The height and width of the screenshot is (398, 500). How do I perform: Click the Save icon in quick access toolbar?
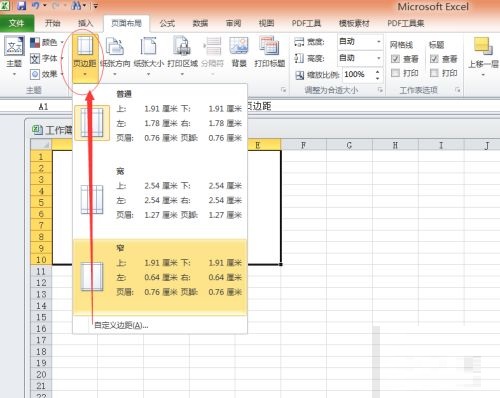[22, 5]
